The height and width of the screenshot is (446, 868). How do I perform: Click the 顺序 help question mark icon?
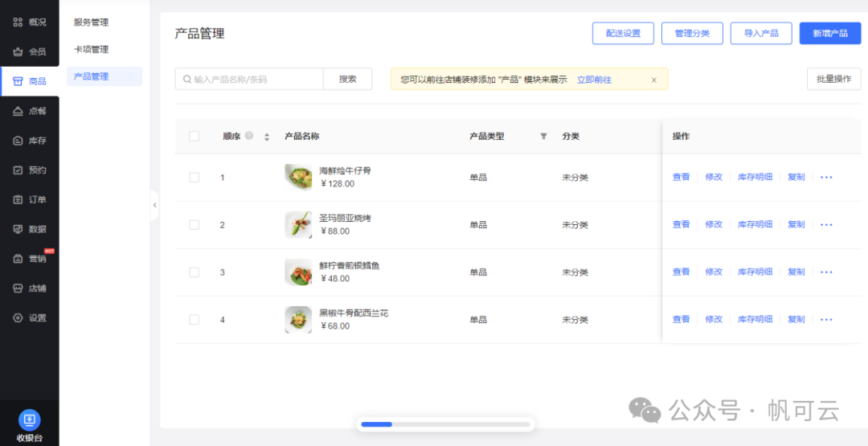click(249, 136)
